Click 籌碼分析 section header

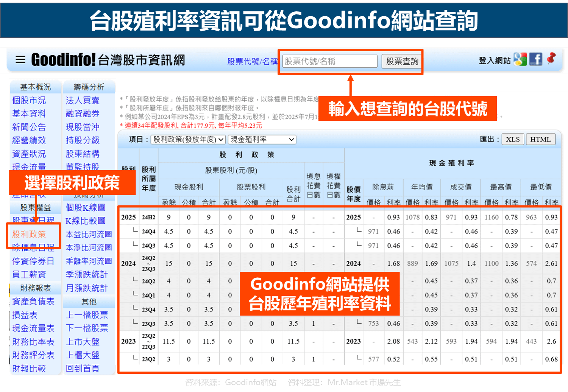(89, 87)
